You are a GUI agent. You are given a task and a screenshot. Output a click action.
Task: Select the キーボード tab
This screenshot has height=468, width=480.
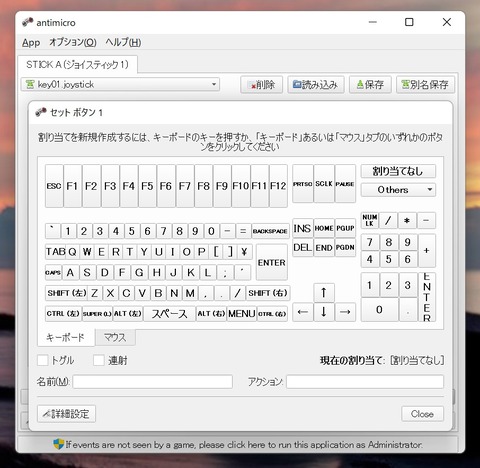[65, 338]
